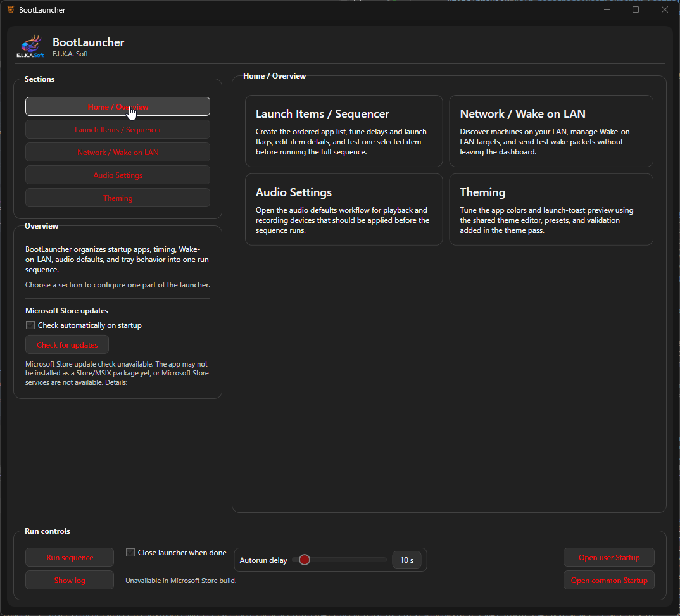Screen dimensions: 680x616
Task: Go to the Theming section
Action: [x=118, y=198]
